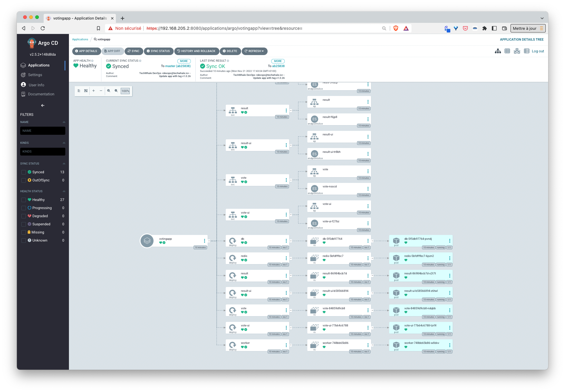Zoom in with the magnifier plus icon
565x392 pixels.
click(x=109, y=91)
